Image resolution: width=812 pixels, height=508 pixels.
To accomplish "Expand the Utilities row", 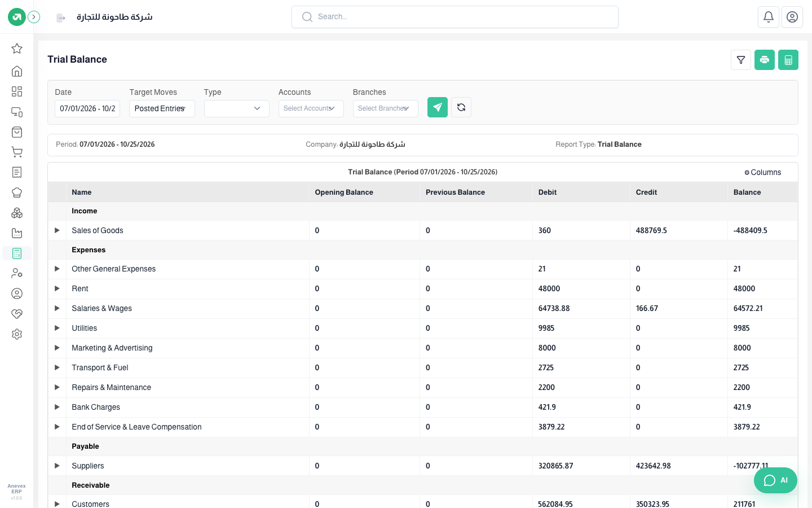I will pyautogui.click(x=57, y=328).
